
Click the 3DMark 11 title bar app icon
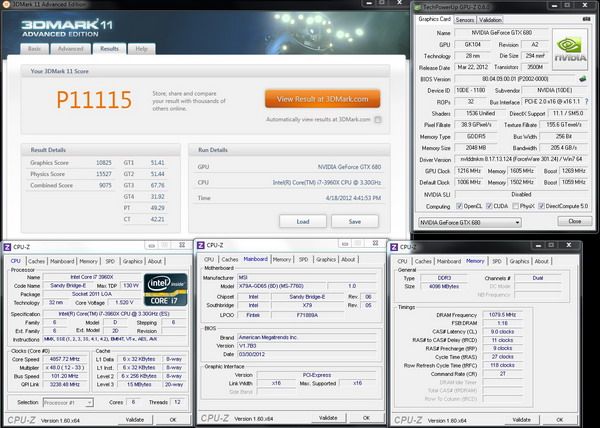[6, 4]
